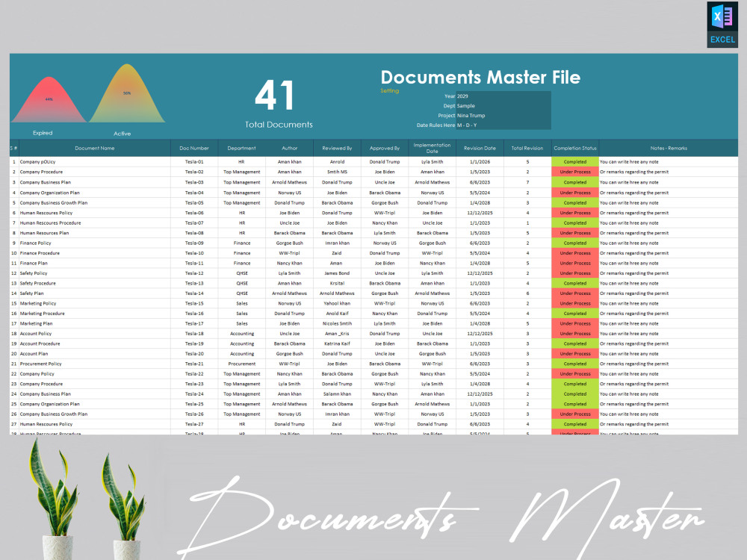
Task: Select the Tesla-01 doc number cell
Action: (194, 162)
